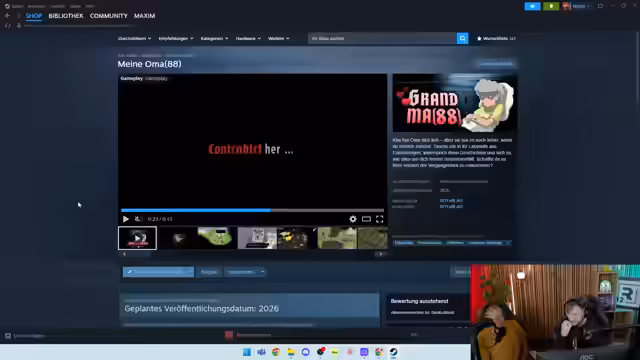Expand the Weitere dropdown menu
The width and height of the screenshot is (640, 360).
(278, 38)
